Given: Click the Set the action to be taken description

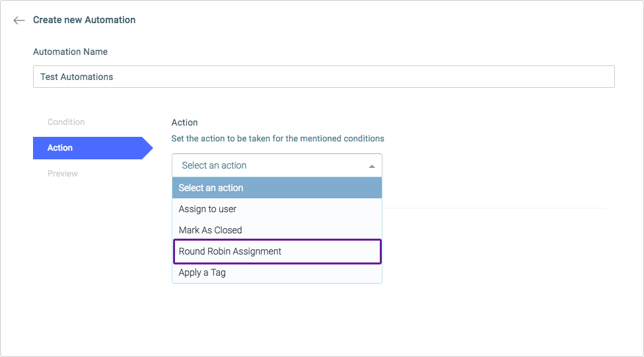Looking at the screenshot, I should [277, 139].
